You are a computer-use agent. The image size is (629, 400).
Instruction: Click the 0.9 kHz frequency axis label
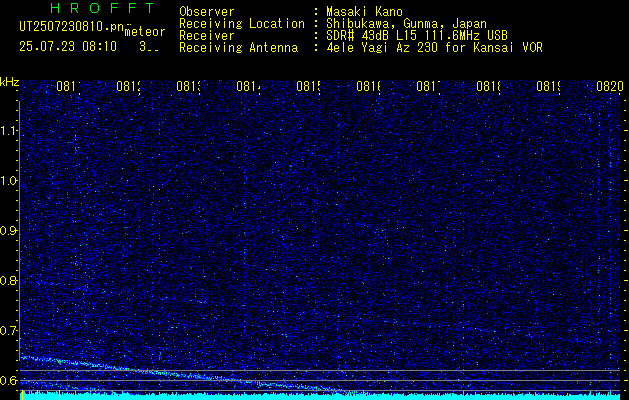click(x=8, y=231)
